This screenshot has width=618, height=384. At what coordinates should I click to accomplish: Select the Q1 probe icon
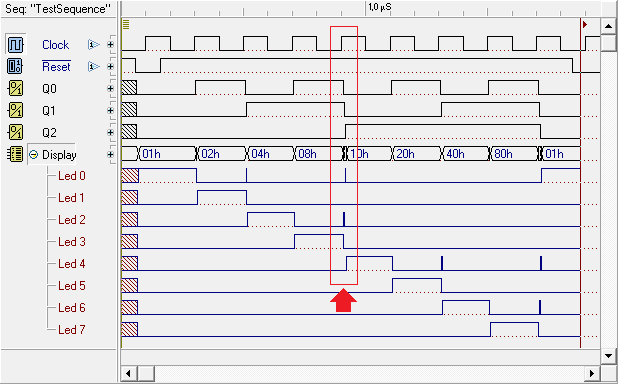pyautogui.click(x=16, y=110)
